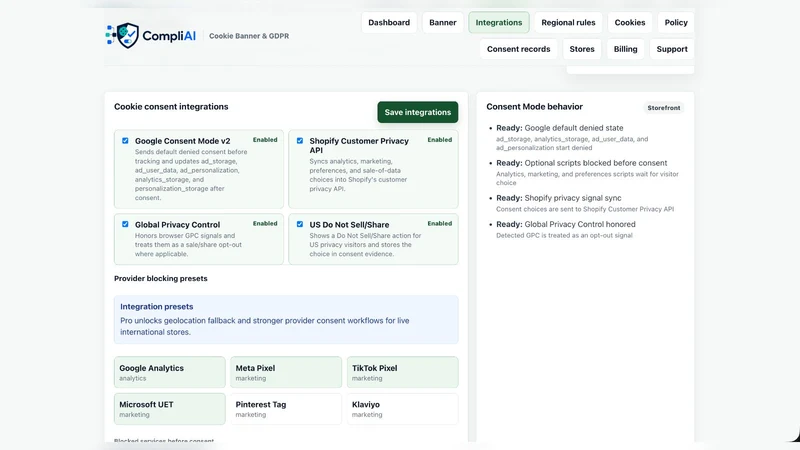The width and height of the screenshot is (800, 450).
Task: Toggle the US Do Not Sell/Share checkbox
Action: click(299, 224)
